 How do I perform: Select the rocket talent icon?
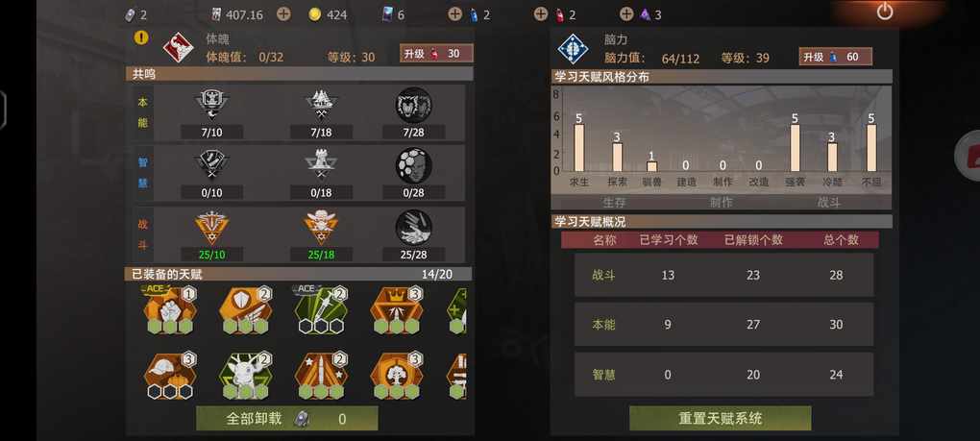pyautogui.click(x=321, y=377)
